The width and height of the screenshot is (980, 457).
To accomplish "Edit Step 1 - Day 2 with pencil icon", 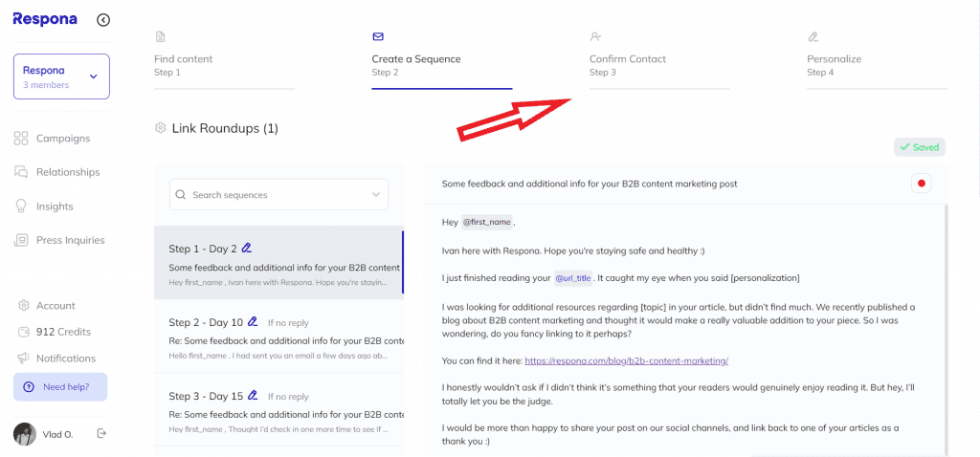I will (x=246, y=248).
